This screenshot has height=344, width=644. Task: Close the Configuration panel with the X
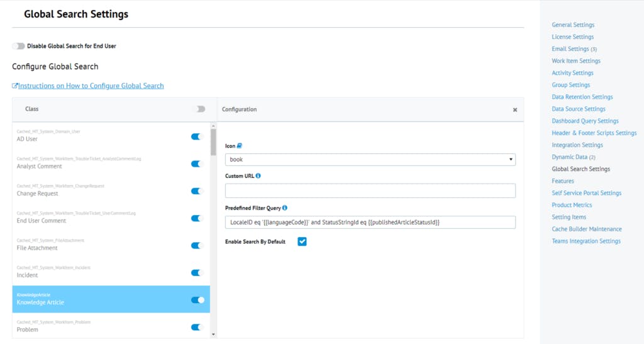click(515, 109)
